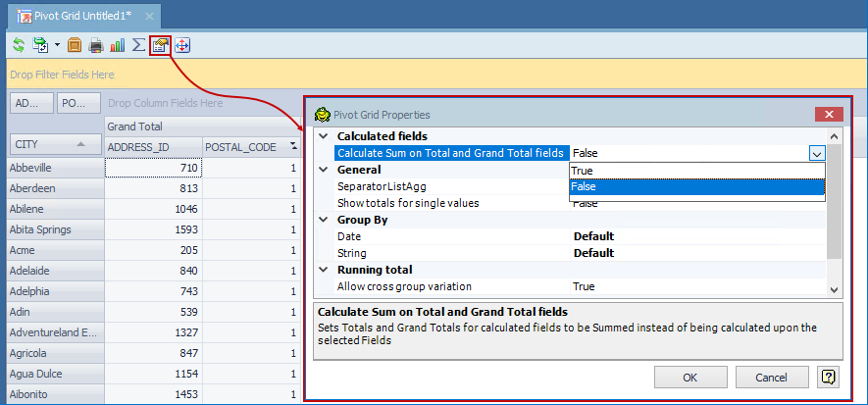Select the Adin row header
Screen dimensions: 868x405
[55, 312]
